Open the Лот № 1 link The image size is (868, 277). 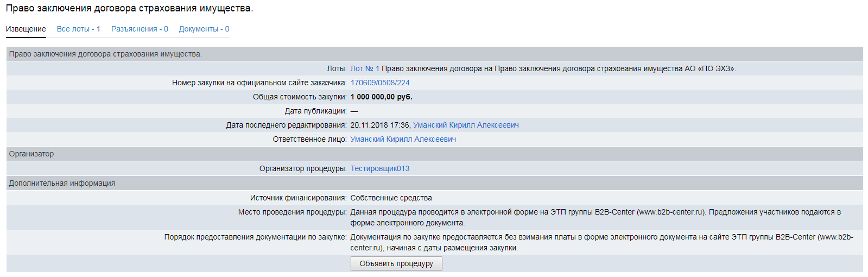(365, 68)
